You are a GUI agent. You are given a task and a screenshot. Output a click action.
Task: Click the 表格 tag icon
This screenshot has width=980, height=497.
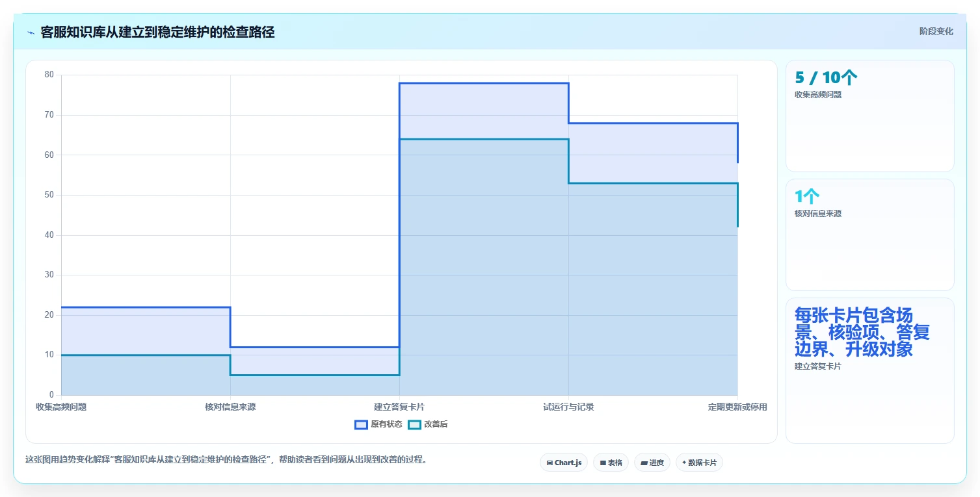pos(603,463)
